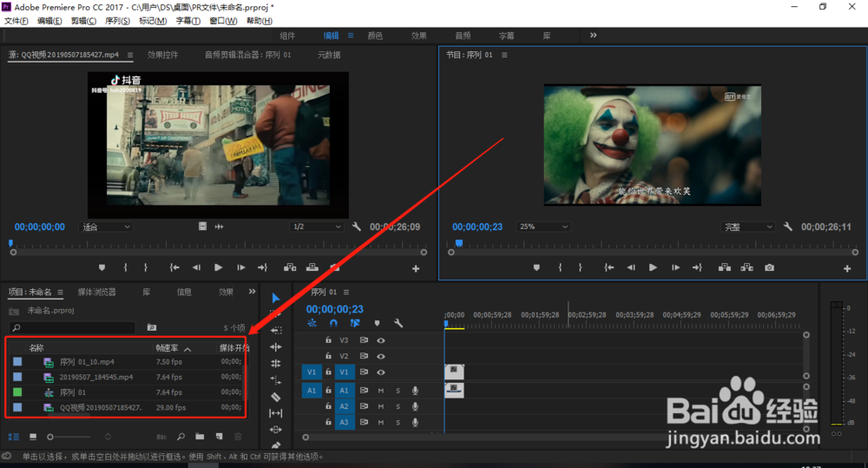Step back one frame in source monitor
Screen dimensions: 868x468
point(196,267)
